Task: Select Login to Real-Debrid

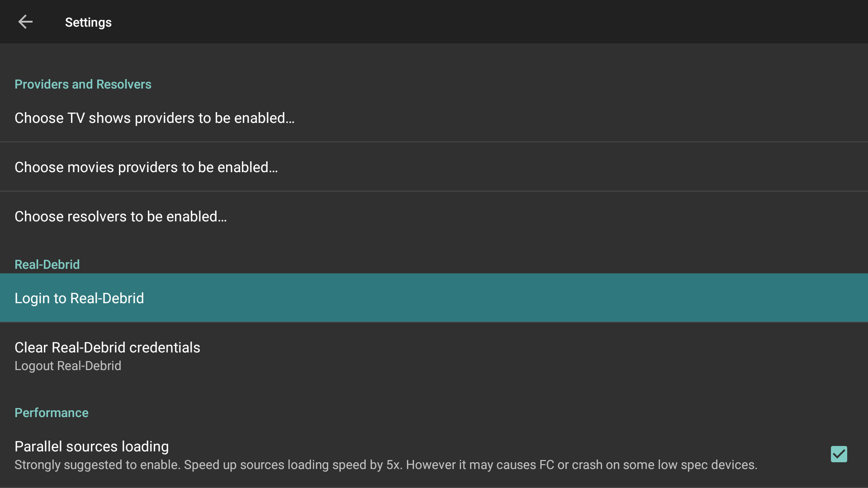Action: click(x=434, y=298)
